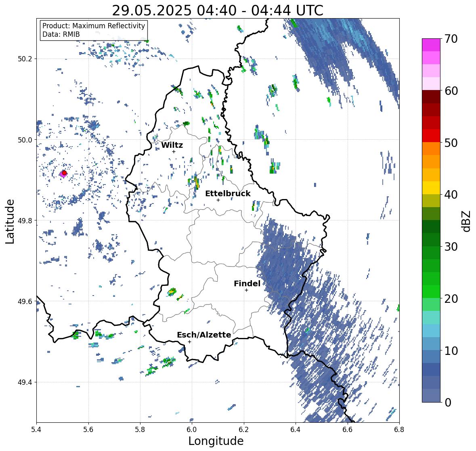Click the 6.8 longitude tick label
This screenshot has height=451, width=476.
tap(399, 430)
